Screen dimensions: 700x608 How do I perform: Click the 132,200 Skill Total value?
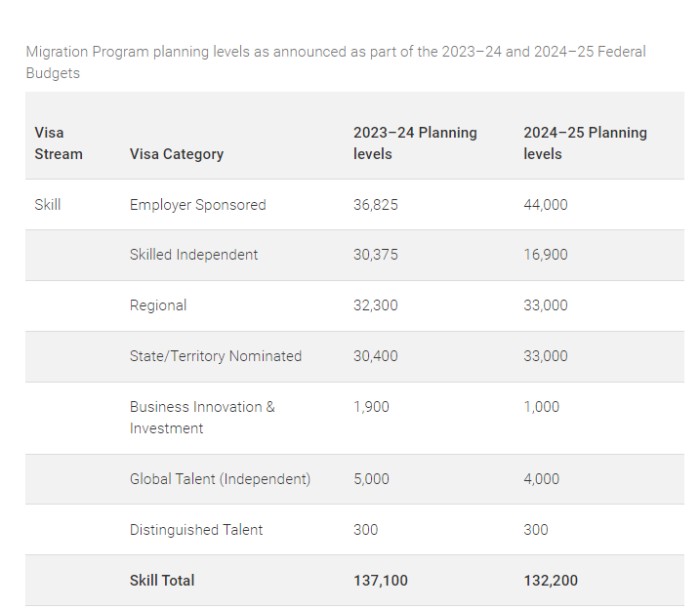coord(550,580)
